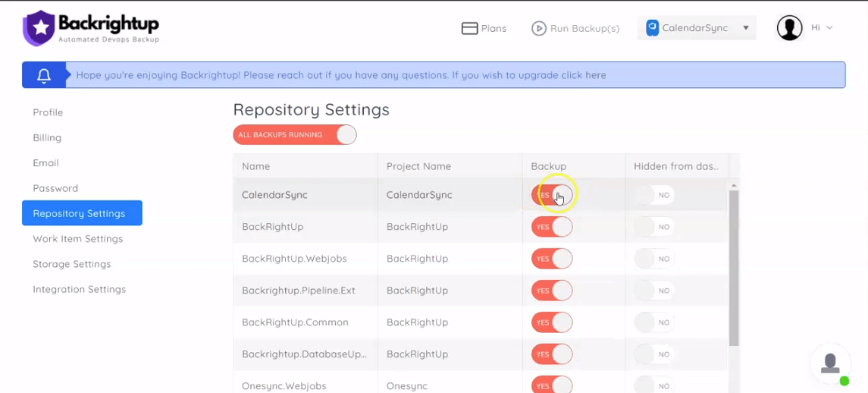Click the Backrightup.DatabaseUp... name cell
Viewport: 868px width, 393px height.
305,354
